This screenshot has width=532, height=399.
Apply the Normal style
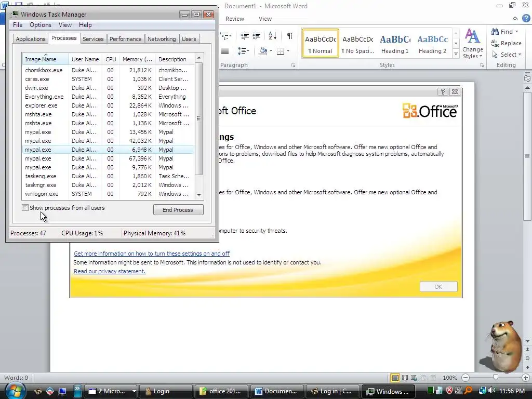click(x=320, y=44)
